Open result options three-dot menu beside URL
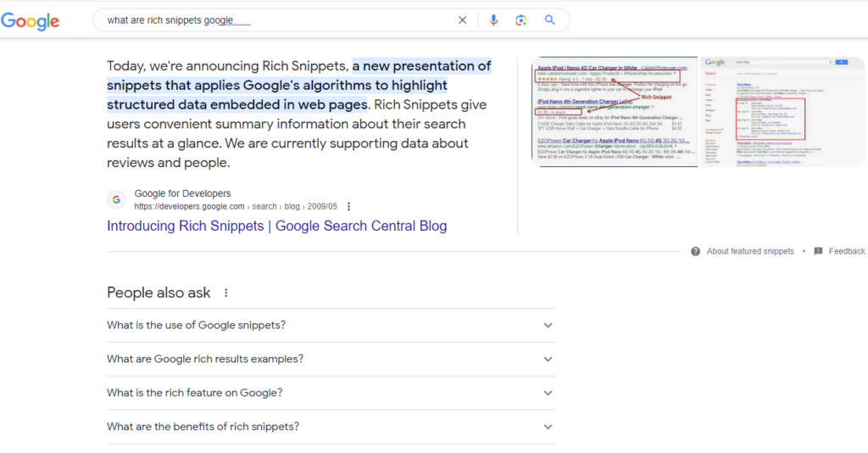This screenshot has width=868, height=453. [348, 206]
